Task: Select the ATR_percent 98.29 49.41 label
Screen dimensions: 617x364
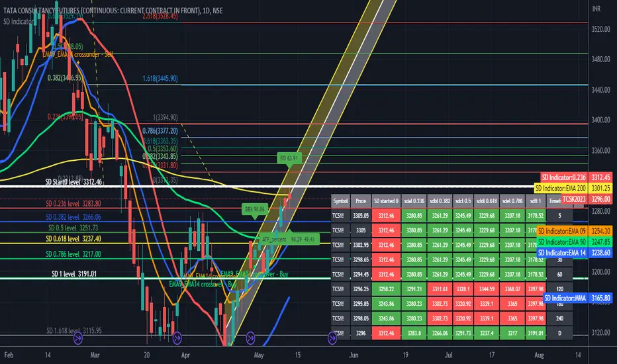Action: 289,239
